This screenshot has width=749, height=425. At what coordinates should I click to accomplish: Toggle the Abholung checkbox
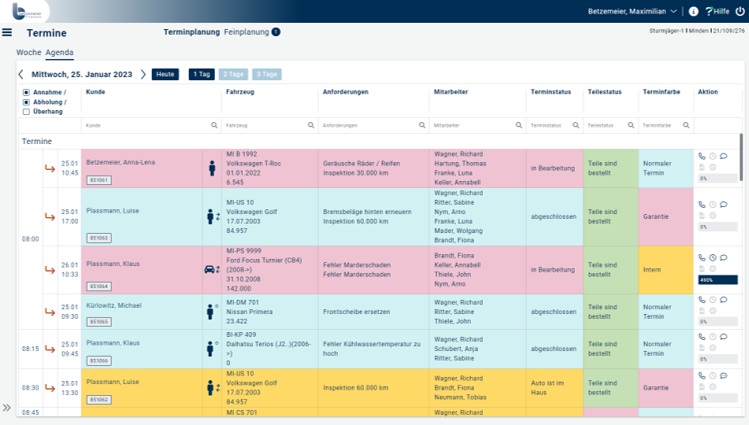(x=26, y=102)
